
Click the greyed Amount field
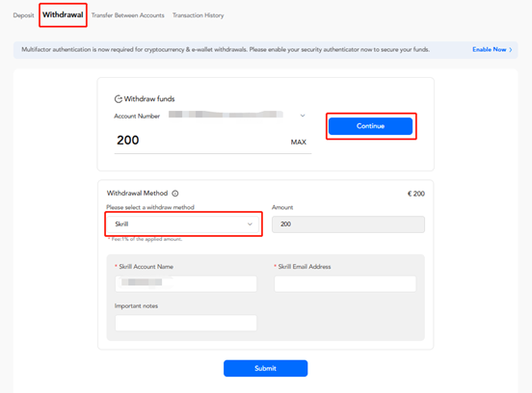click(x=348, y=224)
